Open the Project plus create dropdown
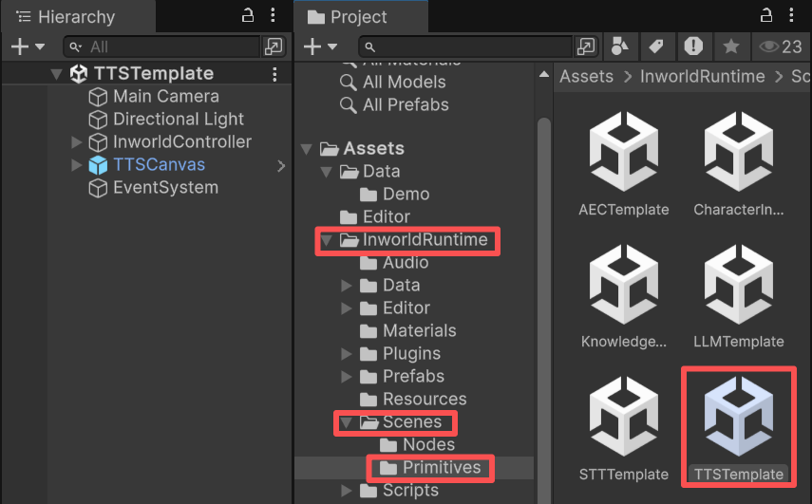Image resolution: width=812 pixels, height=504 pixels. click(x=321, y=47)
